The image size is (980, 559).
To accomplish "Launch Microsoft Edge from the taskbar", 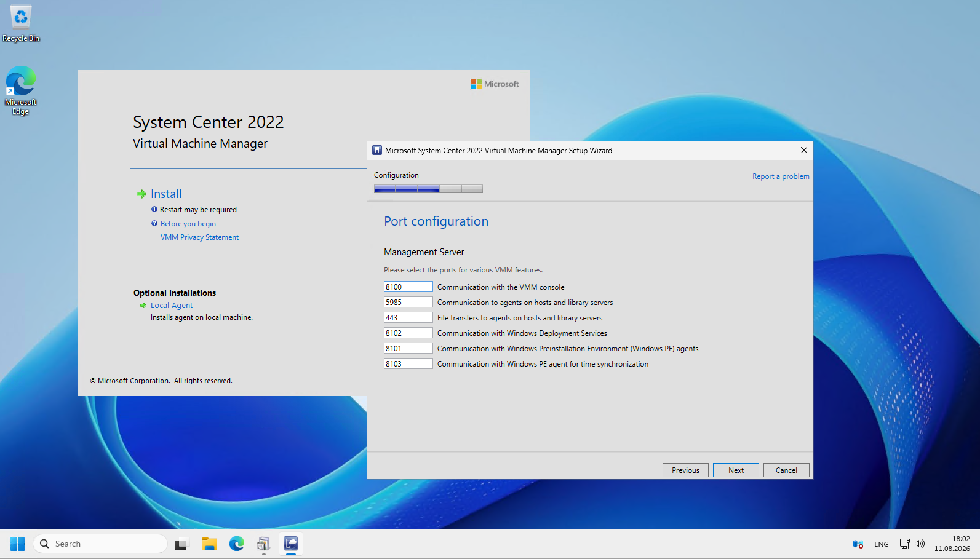I will pos(237,544).
